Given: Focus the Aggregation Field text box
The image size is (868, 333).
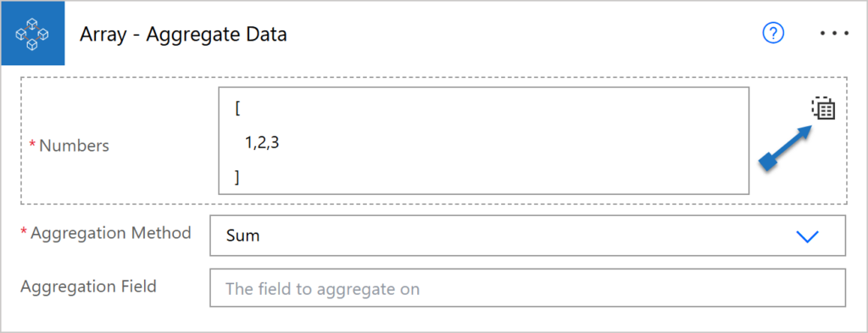Looking at the screenshot, I should click(527, 287).
